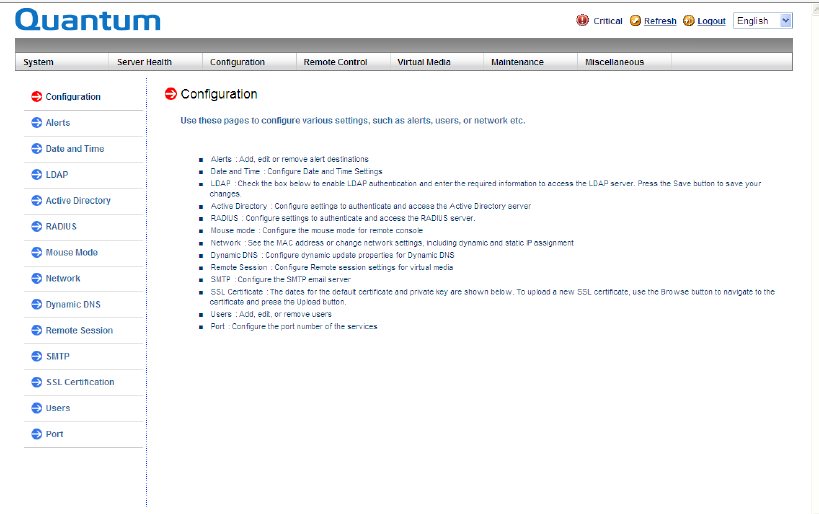Image resolution: width=819 pixels, height=514 pixels.
Task: Click arrow icon beside Users
Action: click(x=37, y=408)
